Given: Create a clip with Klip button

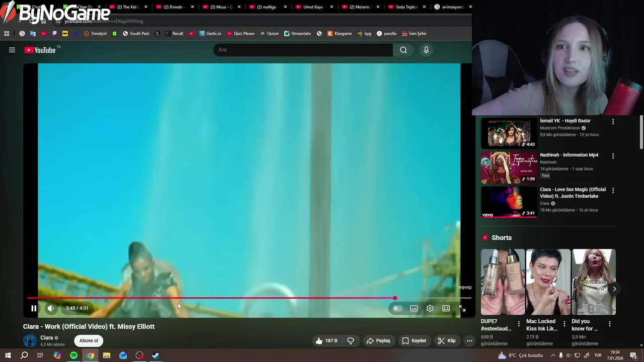Looking at the screenshot, I should click(x=447, y=340).
